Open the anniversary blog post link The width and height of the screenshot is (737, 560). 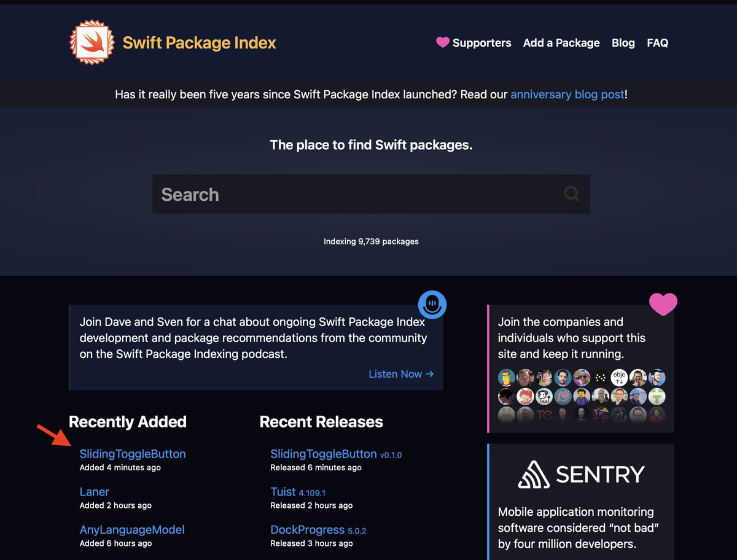click(x=567, y=95)
